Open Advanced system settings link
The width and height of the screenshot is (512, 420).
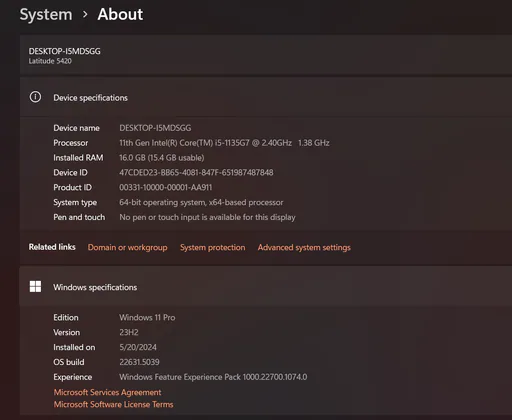(x=304, y=247)
